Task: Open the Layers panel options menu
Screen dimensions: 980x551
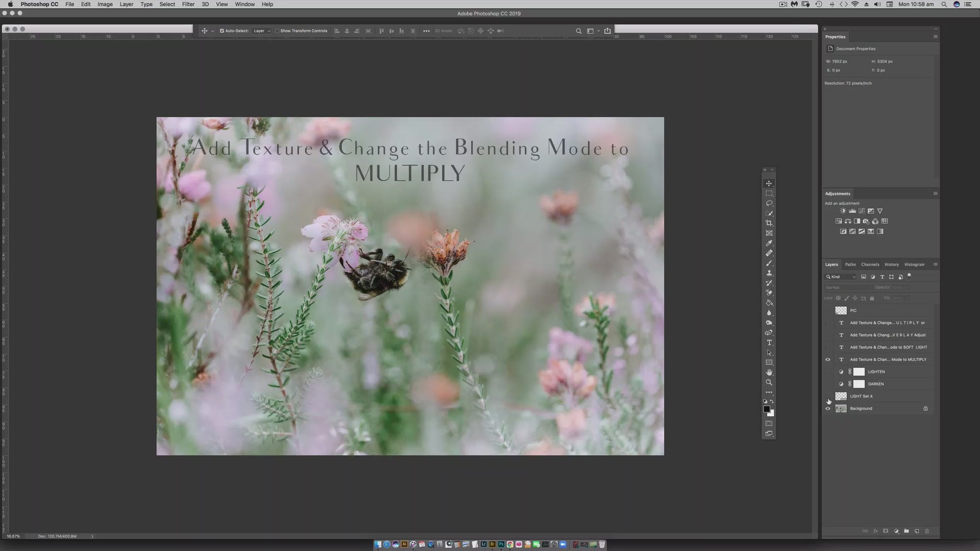Action: point(935,264)
